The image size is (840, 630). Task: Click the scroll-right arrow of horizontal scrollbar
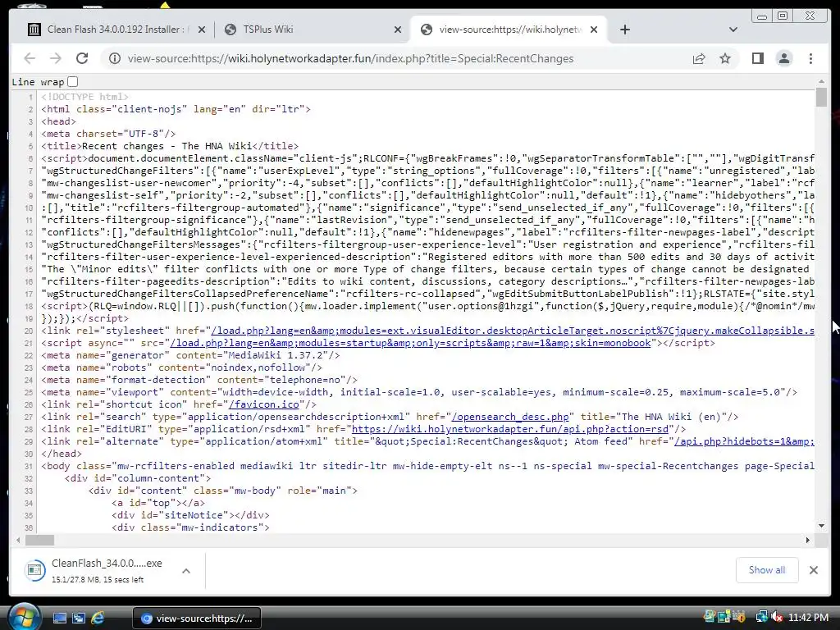(808, 540)
